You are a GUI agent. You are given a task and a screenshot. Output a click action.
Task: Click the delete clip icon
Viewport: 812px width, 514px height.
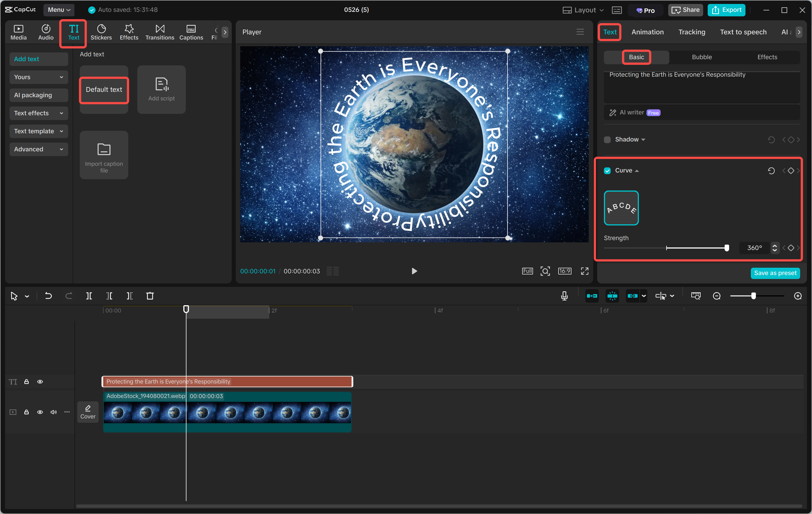(x=150, y=296)
